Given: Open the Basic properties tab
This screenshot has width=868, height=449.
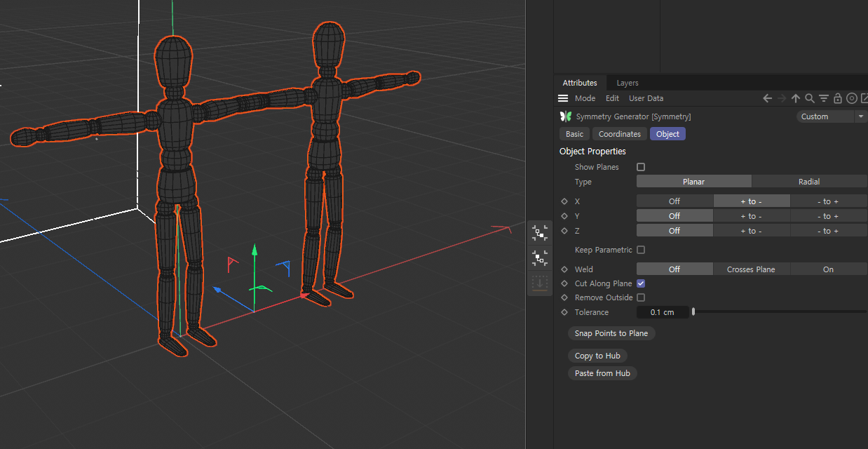Looking at the screenshot, I should click(574, 134).
